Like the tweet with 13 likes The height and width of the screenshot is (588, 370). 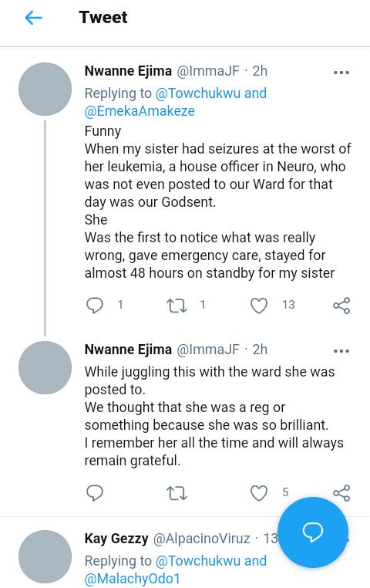point(259,306)
